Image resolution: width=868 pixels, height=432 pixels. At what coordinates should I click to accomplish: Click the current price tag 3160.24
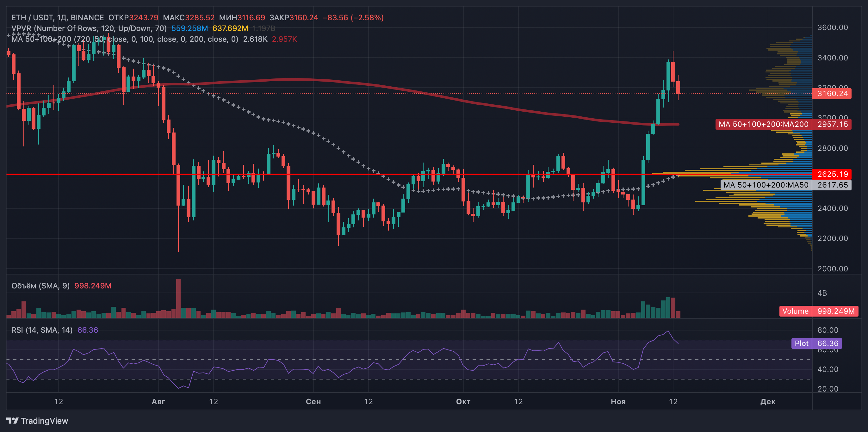click(832, 94)
